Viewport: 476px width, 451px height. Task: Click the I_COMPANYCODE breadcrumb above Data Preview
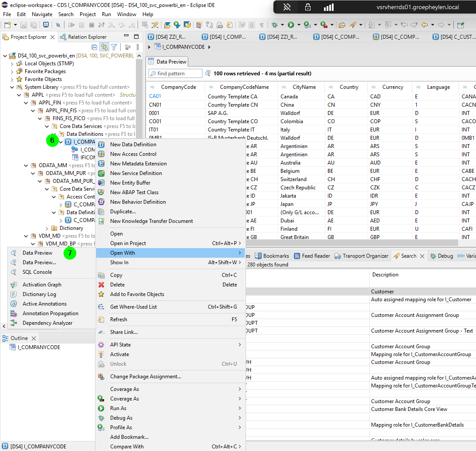click(x=183, y=47)
